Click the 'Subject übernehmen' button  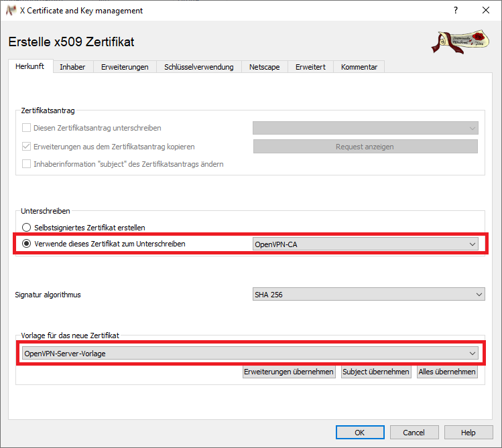pyautogui.click(x=375, y=372)
